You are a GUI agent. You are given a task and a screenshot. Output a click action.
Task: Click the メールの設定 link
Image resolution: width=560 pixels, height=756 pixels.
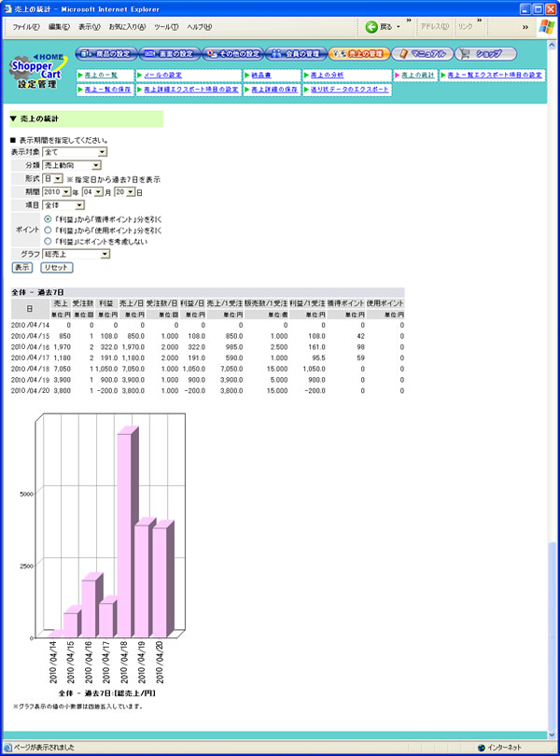point(162,76)
